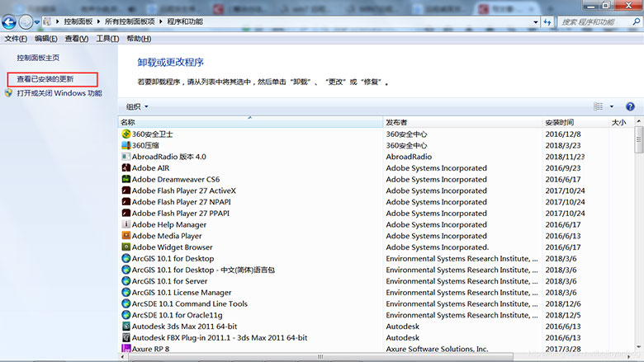Select the 360安全卫士 program icon

pyautogui.click(x=126, y=134)
